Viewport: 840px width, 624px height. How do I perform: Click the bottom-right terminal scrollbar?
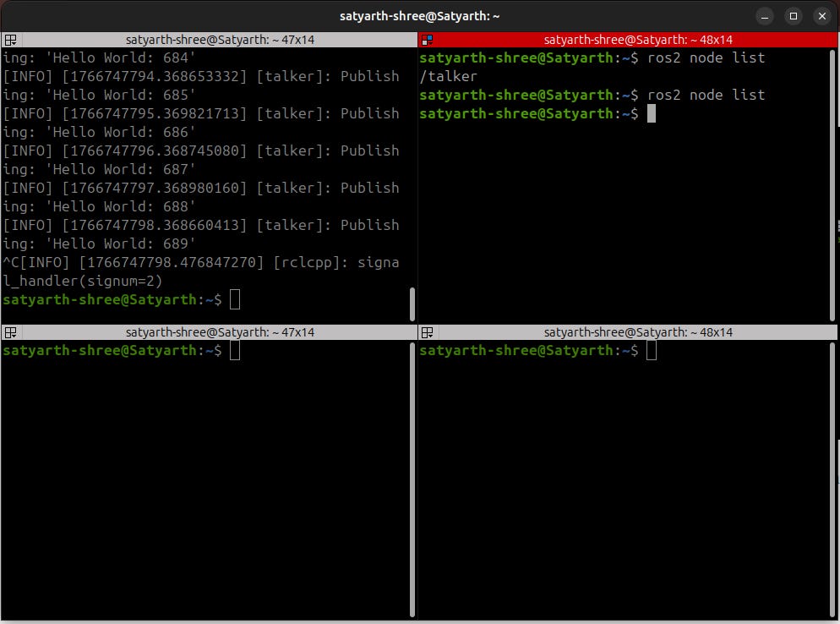click(832, 479)
